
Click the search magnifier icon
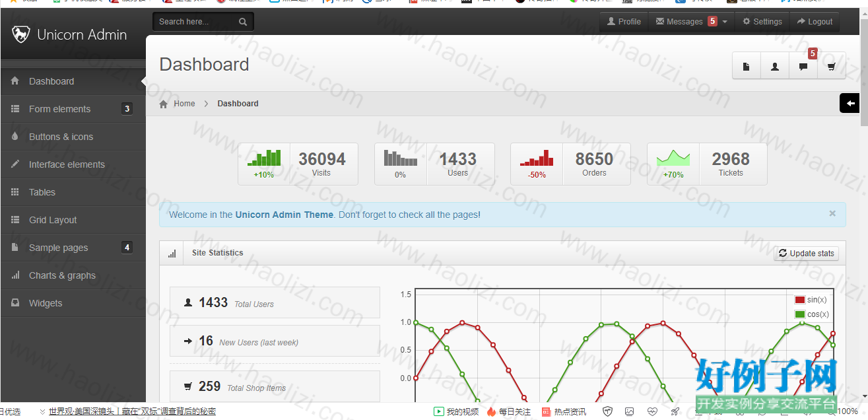243,22
